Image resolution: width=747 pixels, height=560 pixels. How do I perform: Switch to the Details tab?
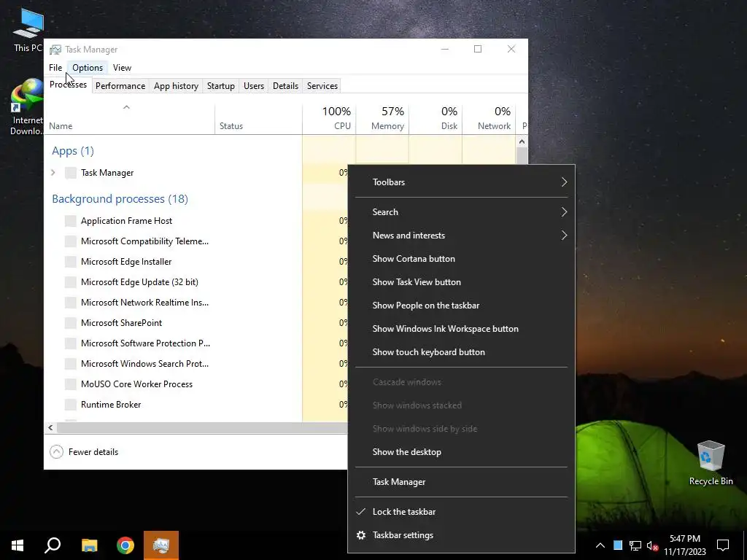coord(285,86)
